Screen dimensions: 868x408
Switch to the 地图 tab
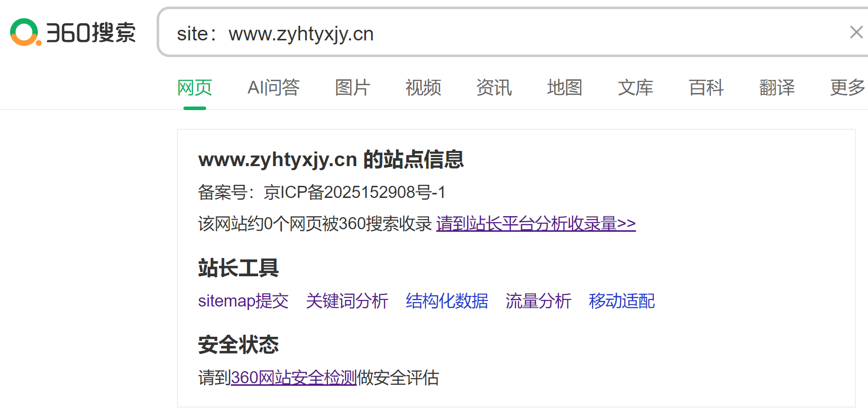(x=565, y=88)
